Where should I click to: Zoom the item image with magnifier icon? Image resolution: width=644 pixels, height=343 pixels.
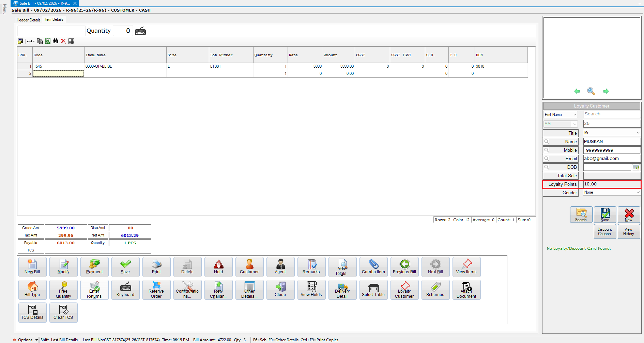591,91
